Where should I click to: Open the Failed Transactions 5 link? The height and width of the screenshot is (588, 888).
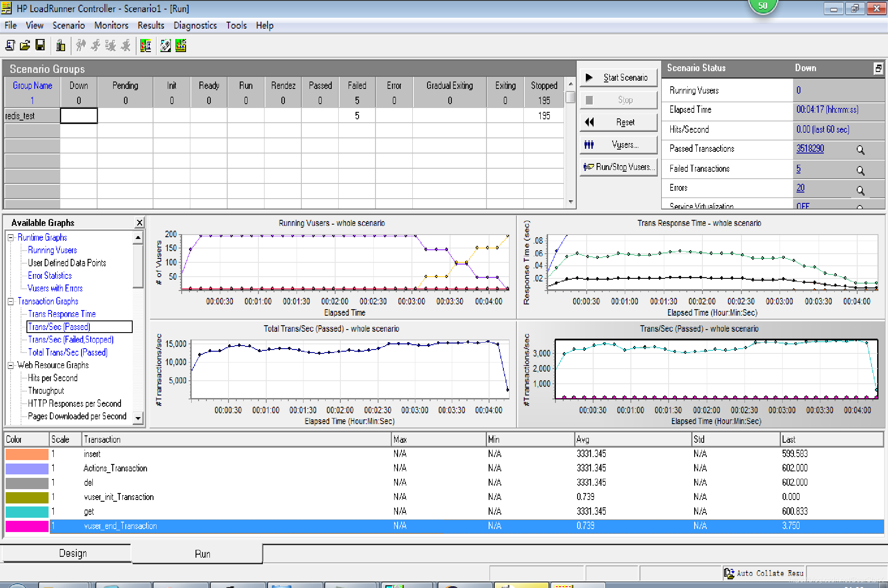(x=798, y=169)
